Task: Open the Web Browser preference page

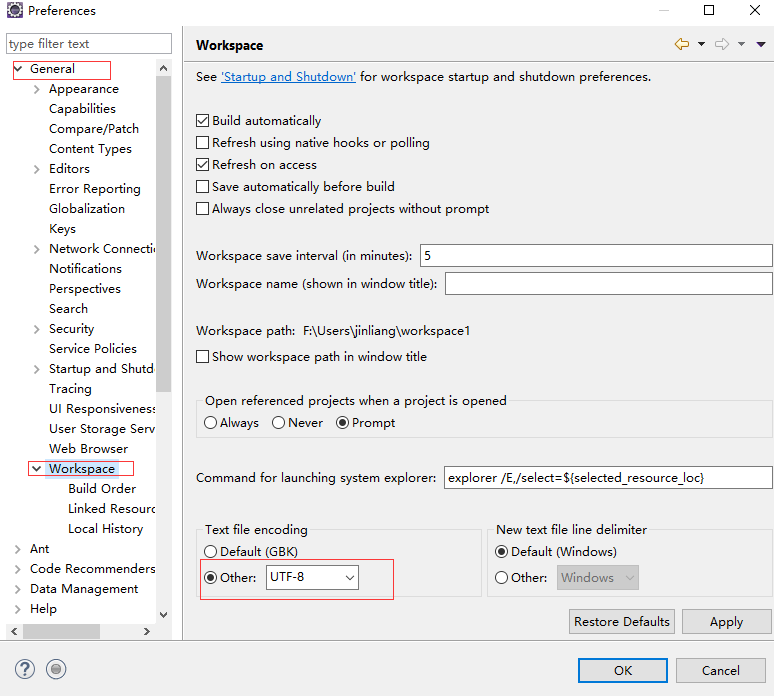Action: coord(88,449)
